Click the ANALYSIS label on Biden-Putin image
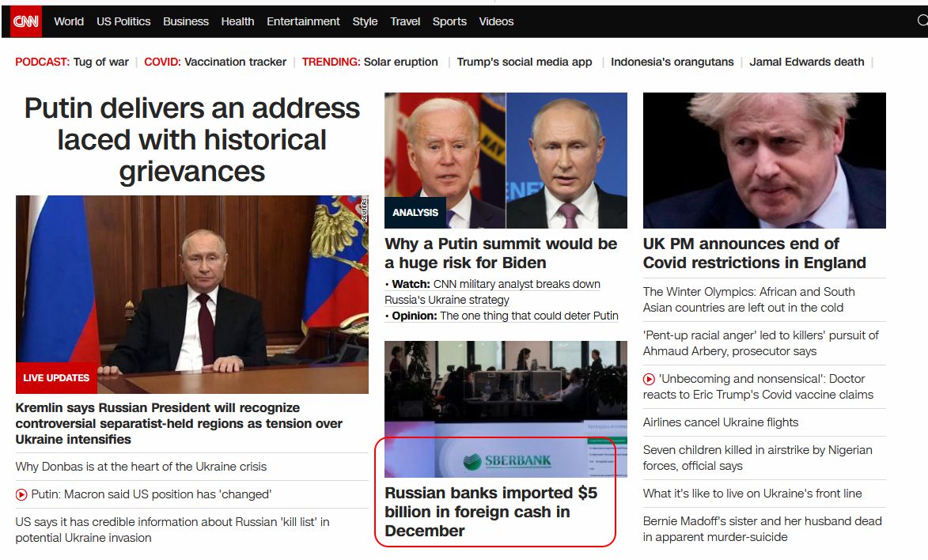This screenshot has width=928, height=560. pos(415,212)
